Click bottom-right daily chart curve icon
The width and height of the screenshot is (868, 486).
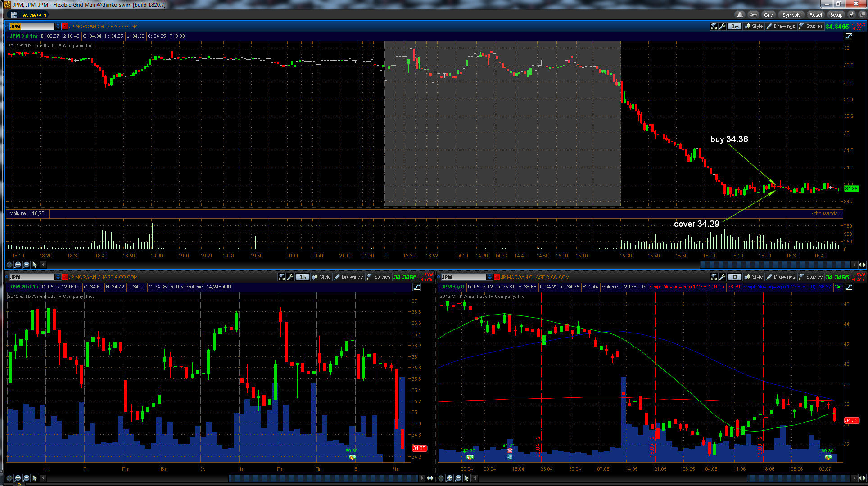coord(849,287)
